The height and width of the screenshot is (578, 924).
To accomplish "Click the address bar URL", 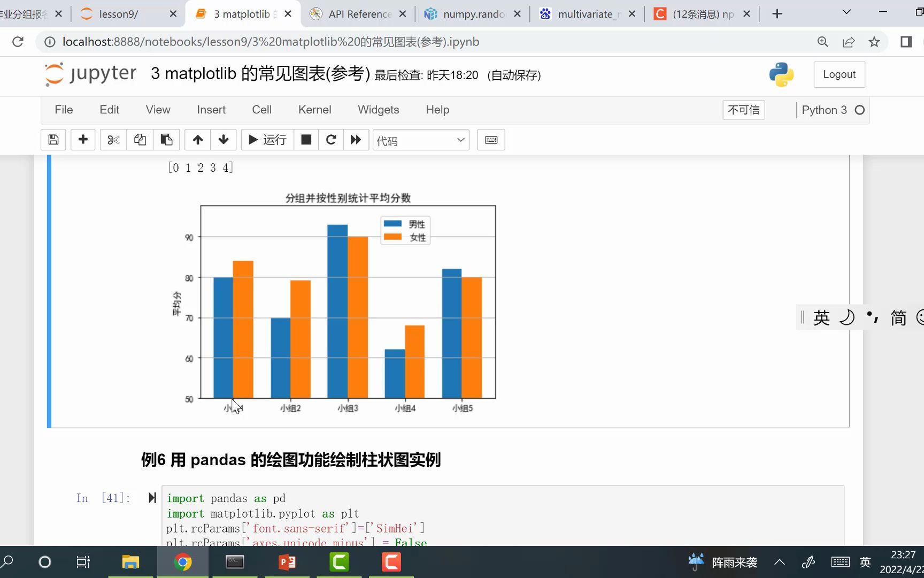I will pyautogui.click(x=271, y=42).
